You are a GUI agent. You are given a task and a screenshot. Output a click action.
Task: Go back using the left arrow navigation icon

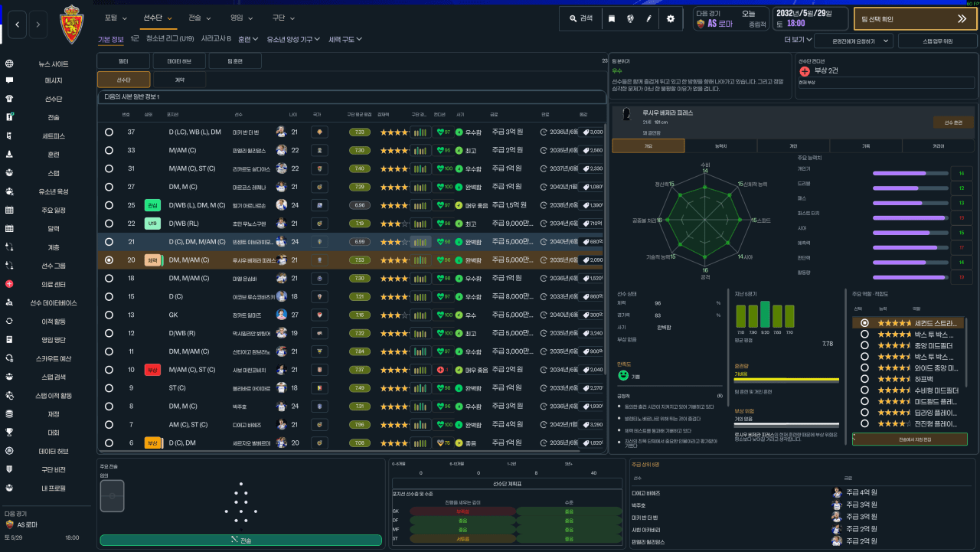click(18, 24)
